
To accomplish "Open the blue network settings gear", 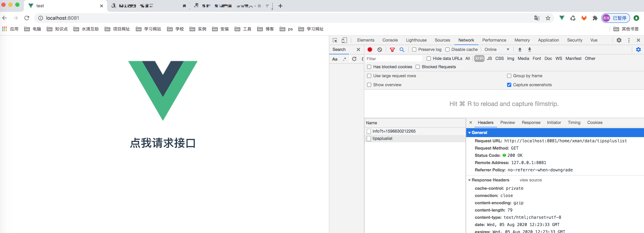I will tap(638, 50).
